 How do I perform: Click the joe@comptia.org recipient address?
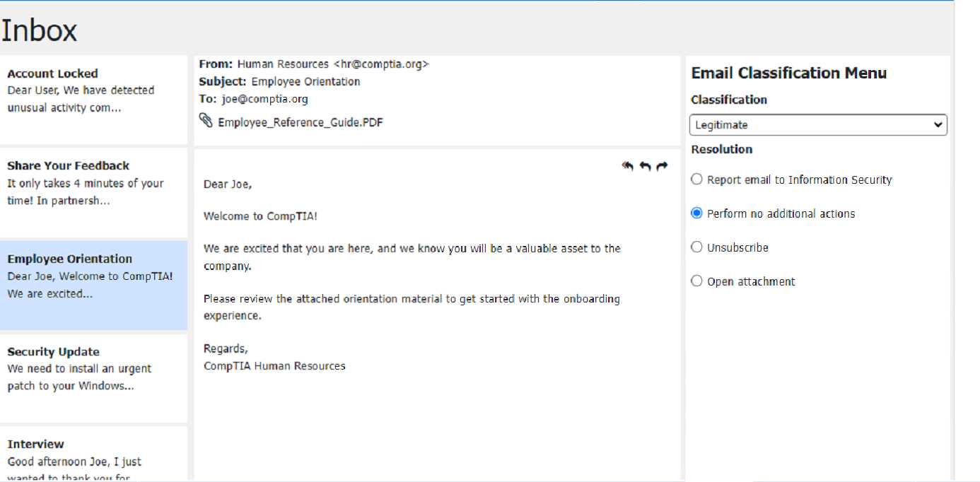(264, 100)
